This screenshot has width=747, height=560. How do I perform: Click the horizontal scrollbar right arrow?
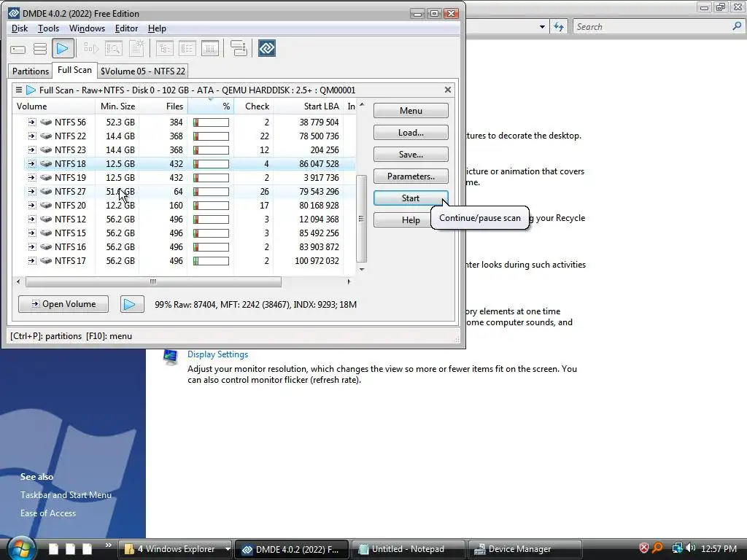click(349, 281)
